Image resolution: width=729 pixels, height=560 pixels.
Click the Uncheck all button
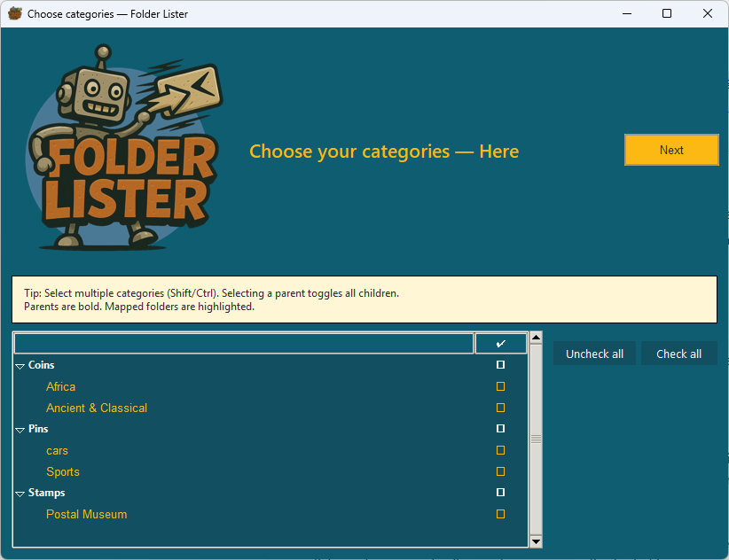pyautogui.click(x=594, y=354)
